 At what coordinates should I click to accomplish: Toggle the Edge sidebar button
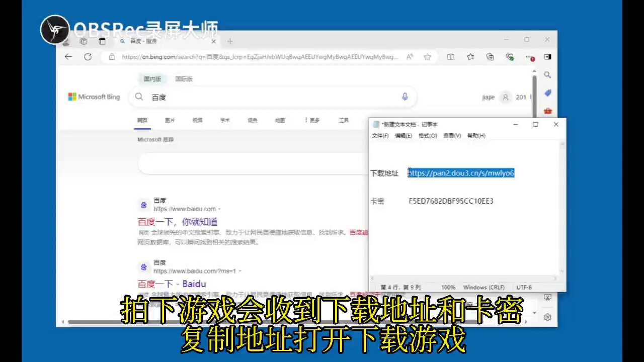pyautogui.click(x=547, y=57)
